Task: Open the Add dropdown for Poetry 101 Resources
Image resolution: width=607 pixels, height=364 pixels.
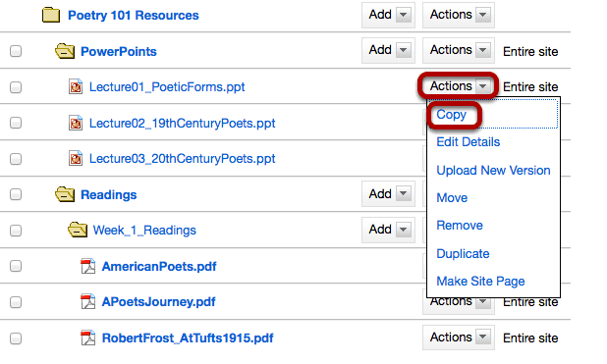Action: [x=388, y=15]
